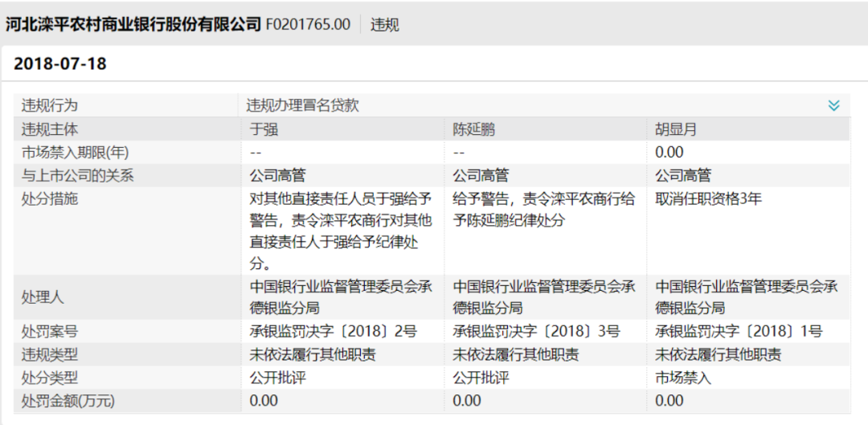868x425 pixels.
Task: Expand the 违规办理冒名贷款 details chevron
Action: (x=833, y=105)
